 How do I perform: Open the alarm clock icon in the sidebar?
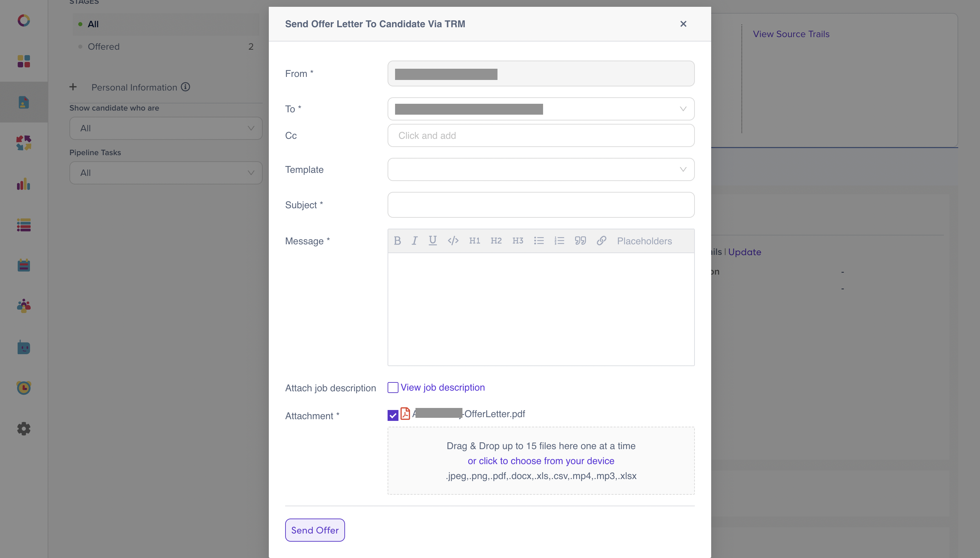(24, 388)
